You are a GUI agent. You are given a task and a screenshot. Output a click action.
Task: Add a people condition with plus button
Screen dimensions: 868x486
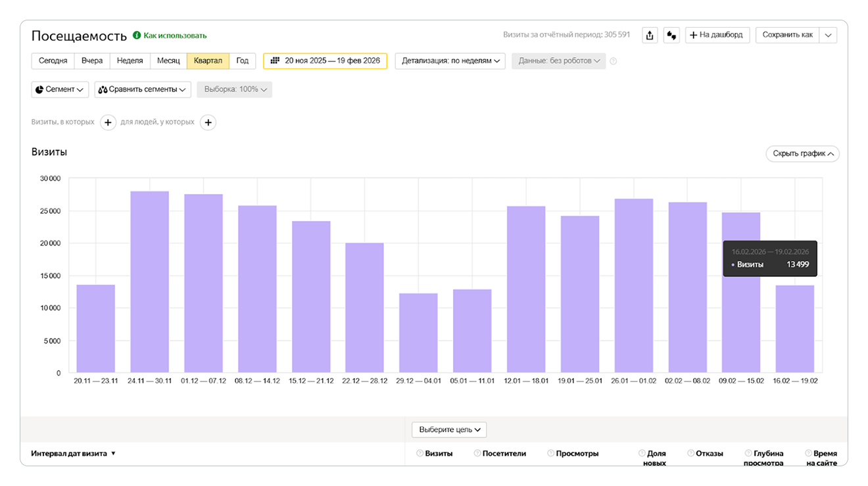208,122
